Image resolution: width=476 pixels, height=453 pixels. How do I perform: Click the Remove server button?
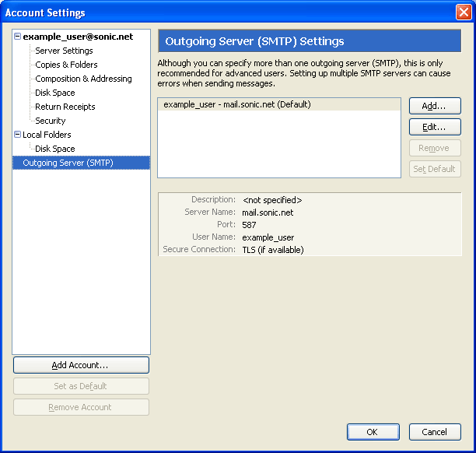pos(435,148)
